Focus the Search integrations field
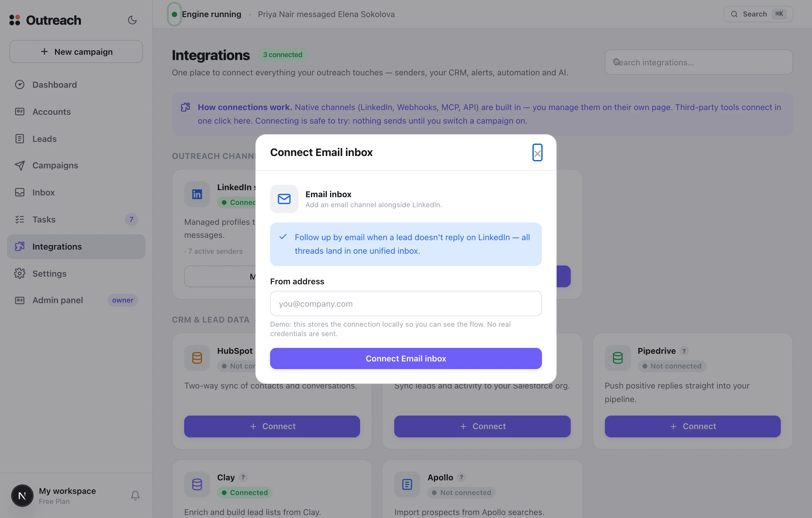This screenshot has height=518, width=812. click(699, 62)
